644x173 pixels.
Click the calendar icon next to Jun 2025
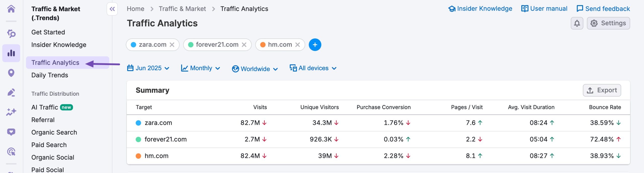pyautogui.click(x=130, y=68)
